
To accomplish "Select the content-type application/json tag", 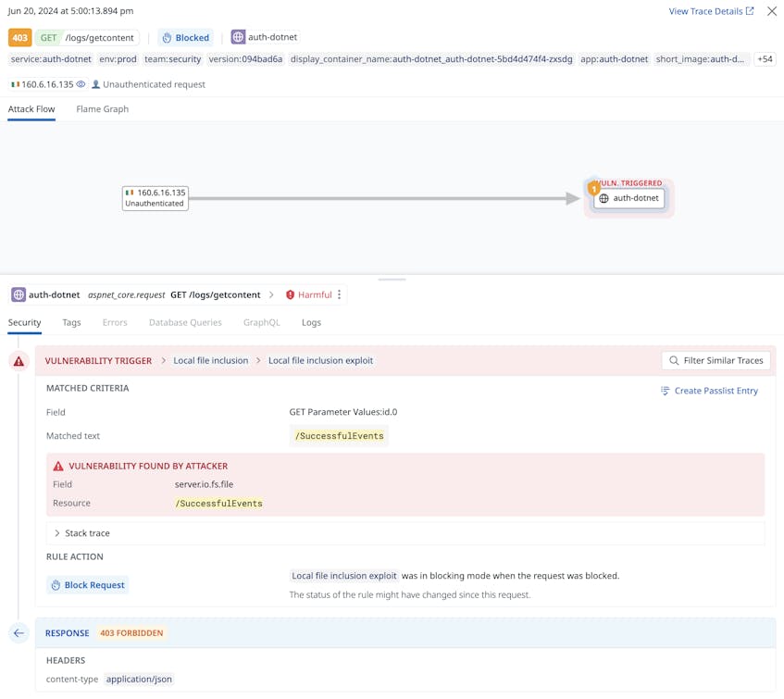I will click(x=139, y=679).
